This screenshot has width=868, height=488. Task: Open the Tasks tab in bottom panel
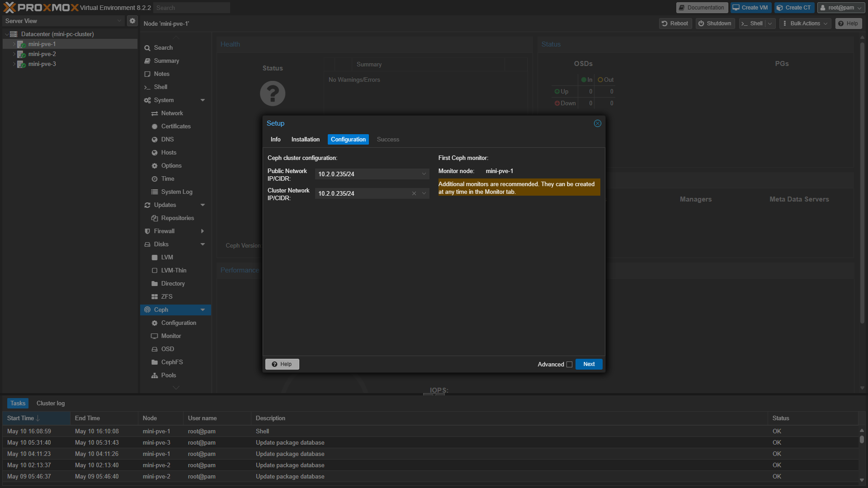tap(18, 404)
